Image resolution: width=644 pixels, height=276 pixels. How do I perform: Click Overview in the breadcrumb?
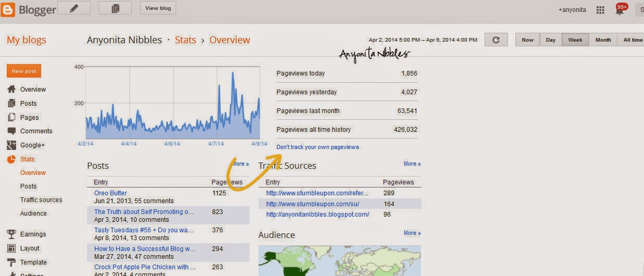pos(230,40)
